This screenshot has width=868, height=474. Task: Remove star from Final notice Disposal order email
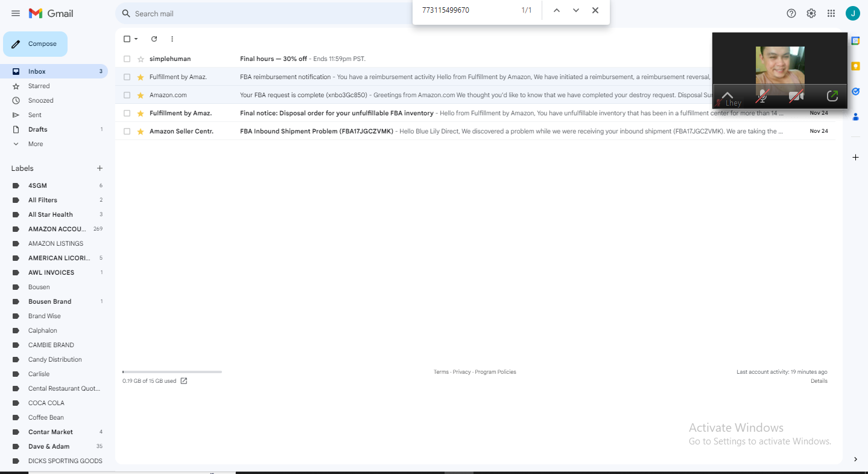(141, 113)
